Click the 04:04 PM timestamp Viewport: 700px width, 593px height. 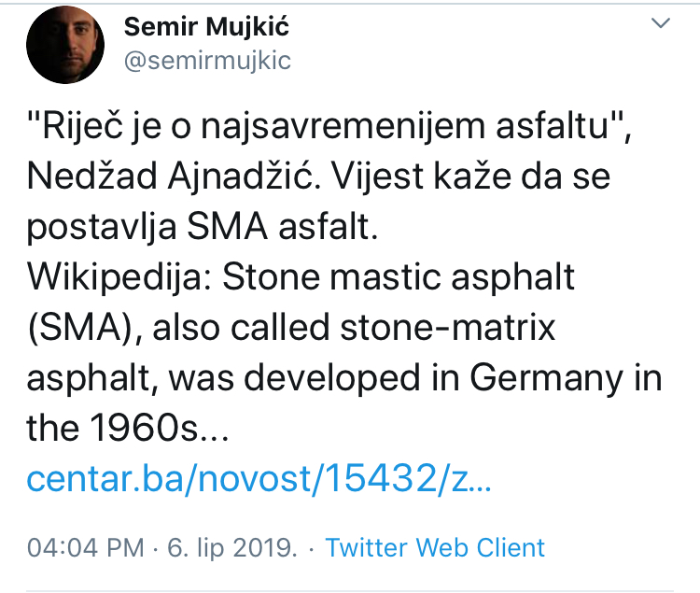[86, 547]
